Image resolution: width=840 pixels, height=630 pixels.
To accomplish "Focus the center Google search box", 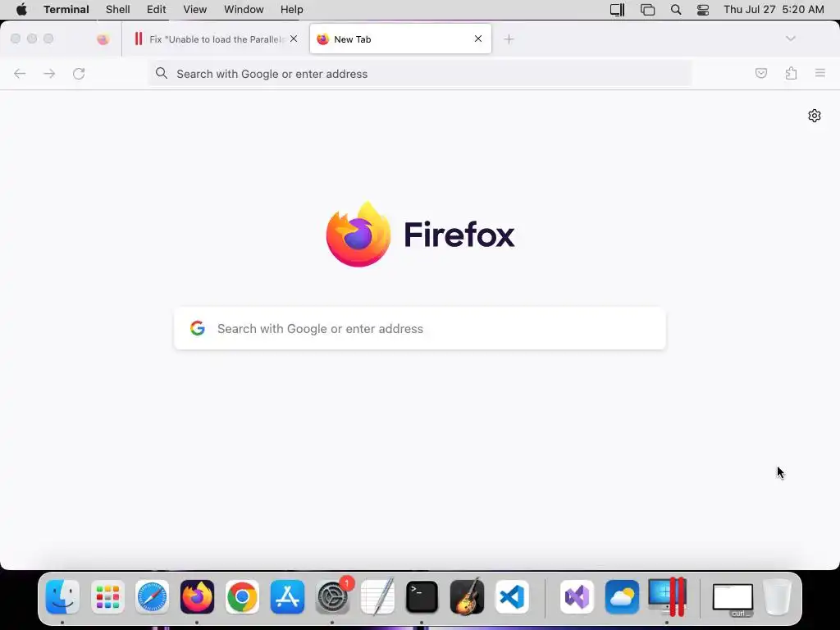I will pos(420,328).
